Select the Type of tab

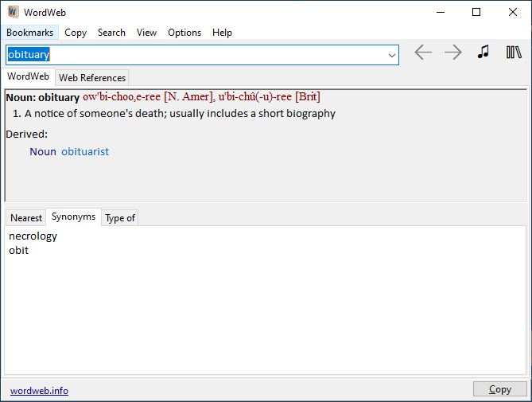pos(120,218)
